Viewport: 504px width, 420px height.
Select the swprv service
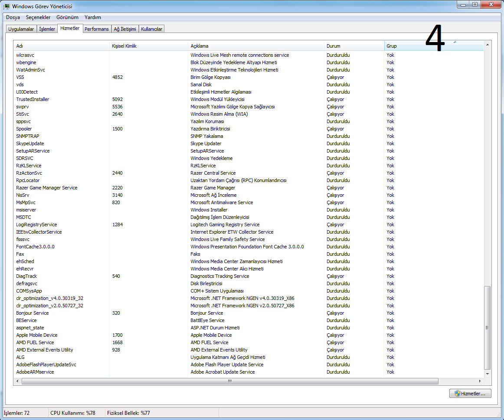pyautogui.click(x=23, y=107)
